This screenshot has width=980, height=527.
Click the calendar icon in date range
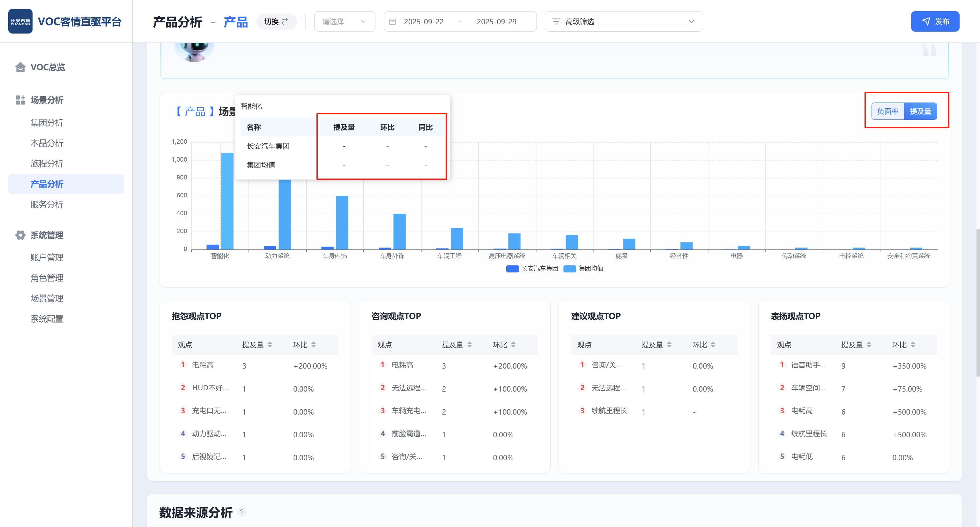click(393, 22)
